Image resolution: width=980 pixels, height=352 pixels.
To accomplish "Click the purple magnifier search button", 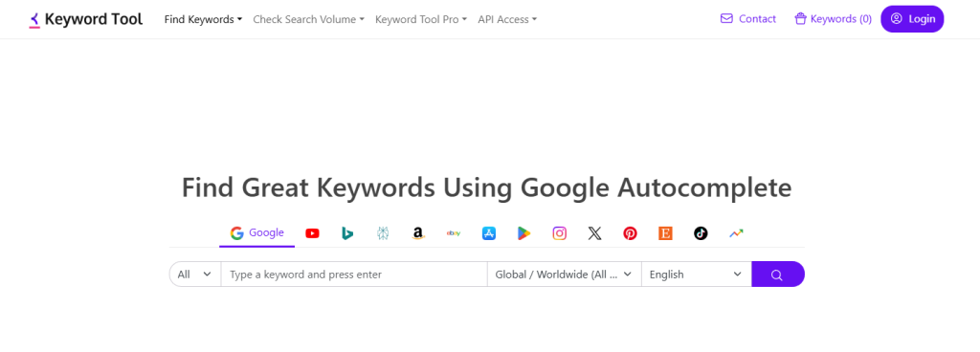I will [x=777, y=274].
